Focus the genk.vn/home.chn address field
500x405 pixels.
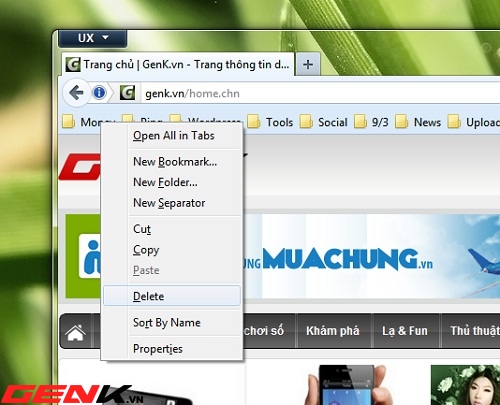pyautogui.click(x=320, y=93)
